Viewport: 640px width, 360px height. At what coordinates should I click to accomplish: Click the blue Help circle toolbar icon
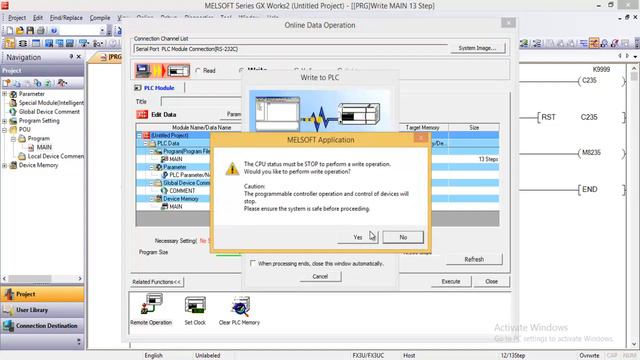53,30
